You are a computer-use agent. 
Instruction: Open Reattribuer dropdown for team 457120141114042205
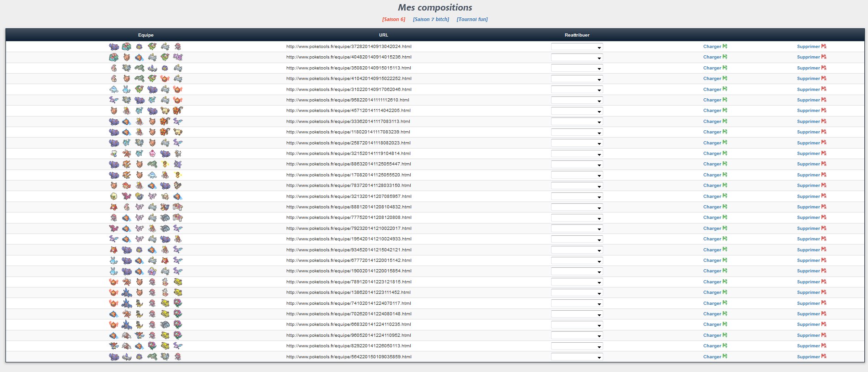[577, 111]
